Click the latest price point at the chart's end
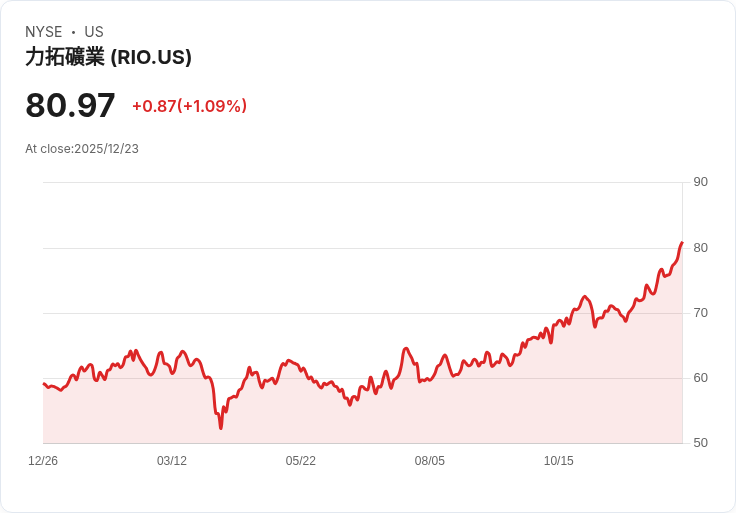This screenshot has width=736, height=513. coord(682,243)
